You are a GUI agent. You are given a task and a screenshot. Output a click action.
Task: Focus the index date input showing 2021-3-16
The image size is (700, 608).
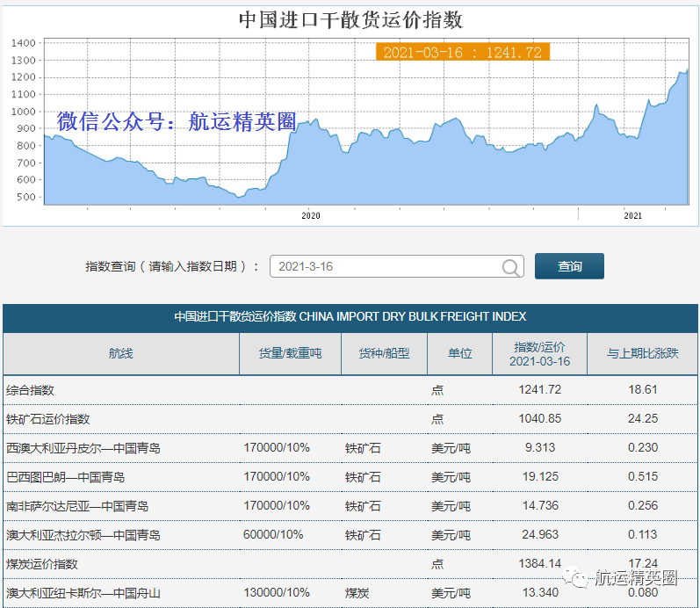point(386,267)
